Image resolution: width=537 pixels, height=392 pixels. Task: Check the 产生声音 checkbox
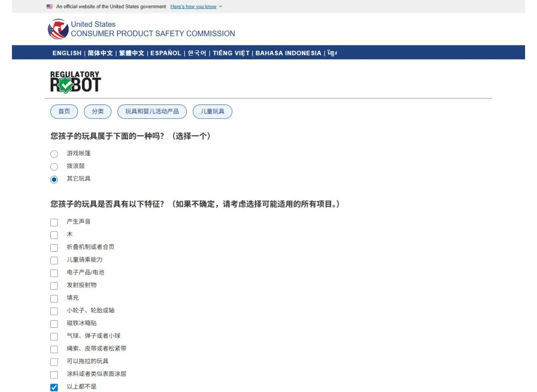coord(54,222)
